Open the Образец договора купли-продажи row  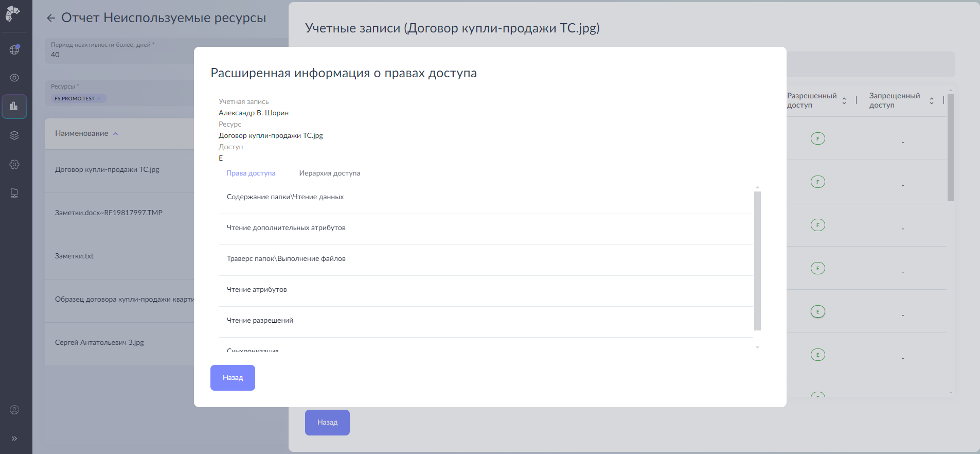tap(119, 301)
